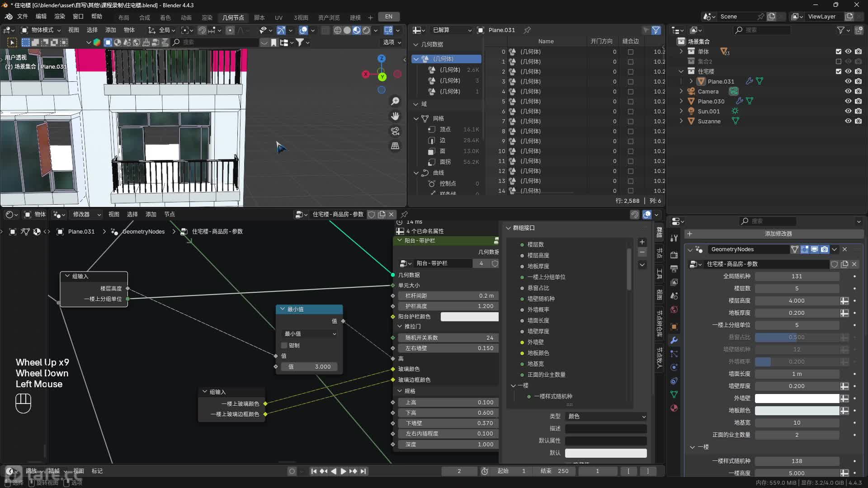868x488 pixels.
Task: Click the 添加修改器 button
Action: pyautogui.click(x=774, y=234)
